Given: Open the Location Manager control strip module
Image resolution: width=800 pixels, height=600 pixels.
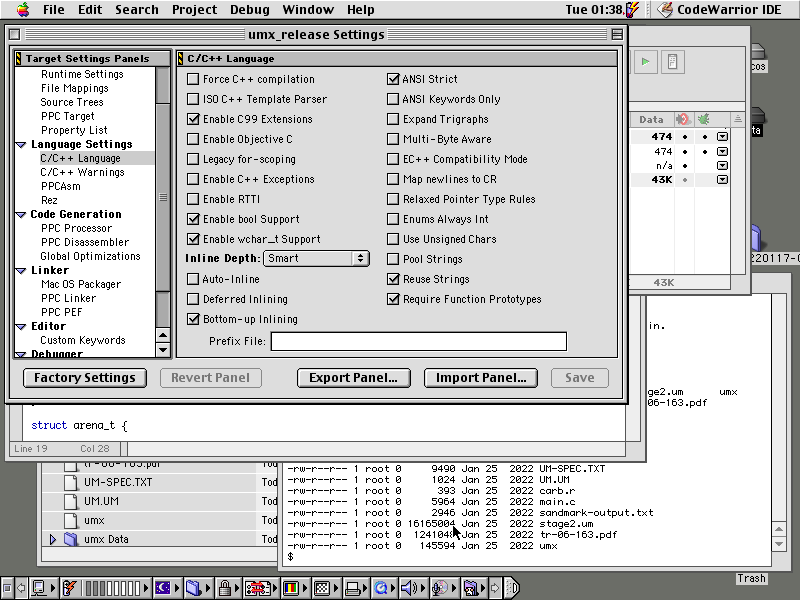Looking at the screenshot, I should [260, 588].
